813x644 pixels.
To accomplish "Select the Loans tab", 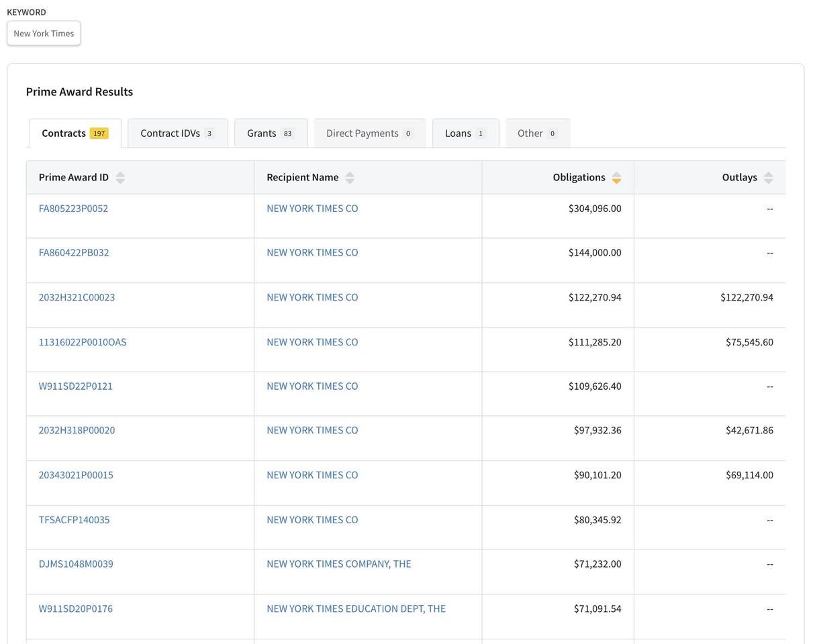I will tap(465, 133).
